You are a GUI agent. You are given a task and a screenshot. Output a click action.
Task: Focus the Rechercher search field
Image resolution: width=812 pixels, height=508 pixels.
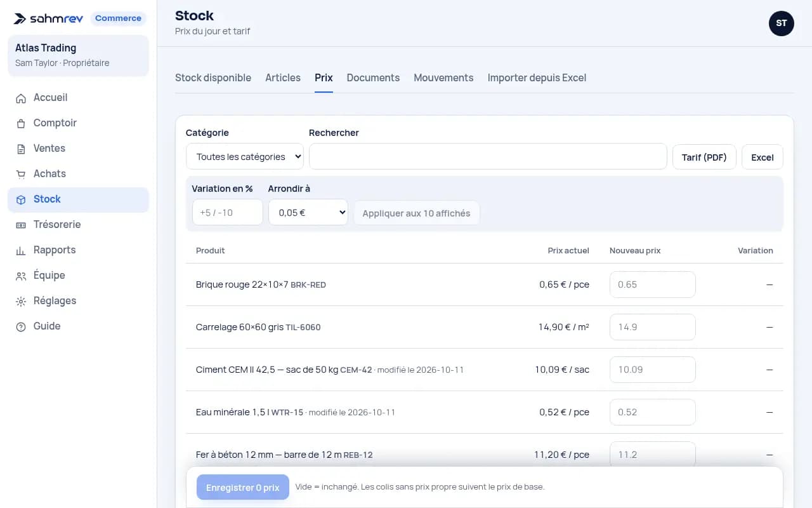[x=488, y=156]
